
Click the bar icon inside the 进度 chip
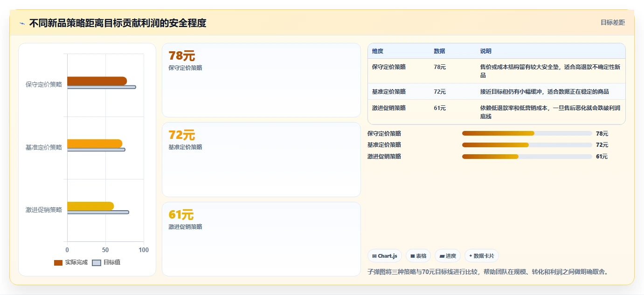click(442, 256)
